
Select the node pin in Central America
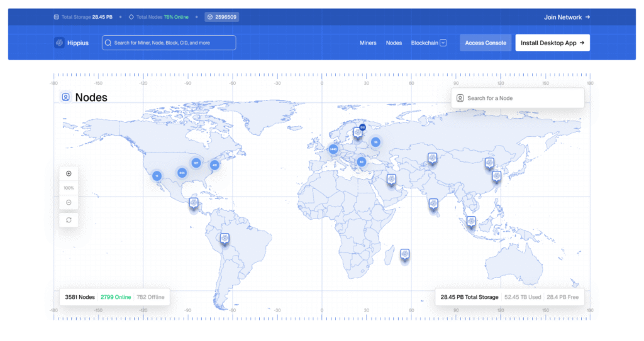193,203
